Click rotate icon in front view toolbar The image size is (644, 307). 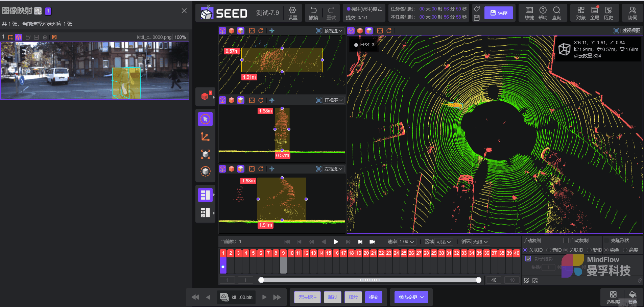click(x=261, y=100)
